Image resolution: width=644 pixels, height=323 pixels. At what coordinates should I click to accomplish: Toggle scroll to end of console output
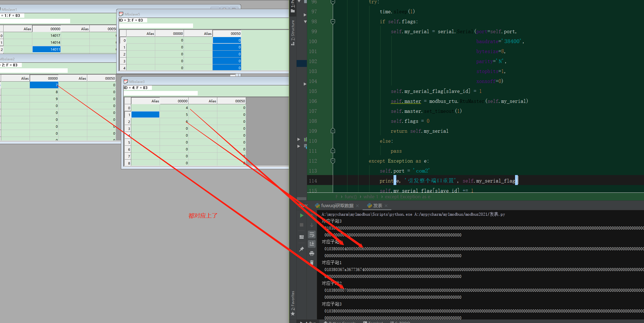(x=312, y=244)
